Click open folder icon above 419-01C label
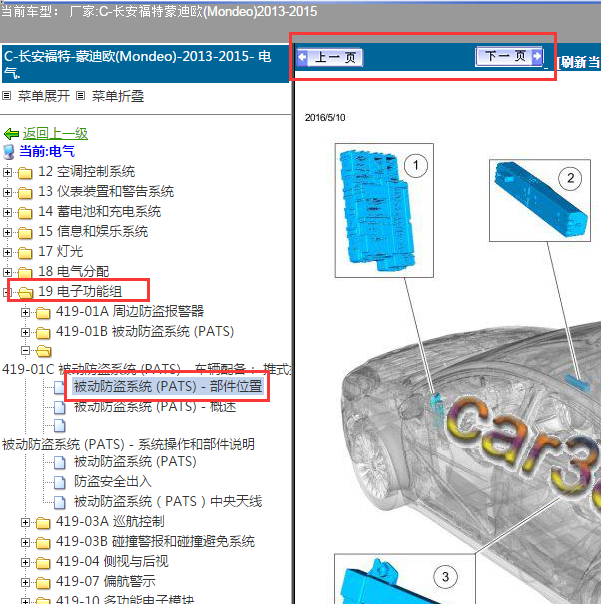Image resolution: width=601 pixels, height=604 pixels. click(x=44, y=351)
